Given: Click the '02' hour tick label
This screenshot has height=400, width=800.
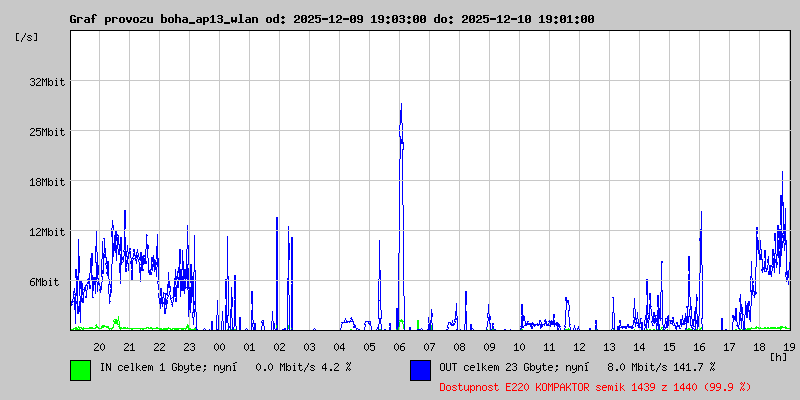Looking at the screenshot, I should tap(280, 347).
